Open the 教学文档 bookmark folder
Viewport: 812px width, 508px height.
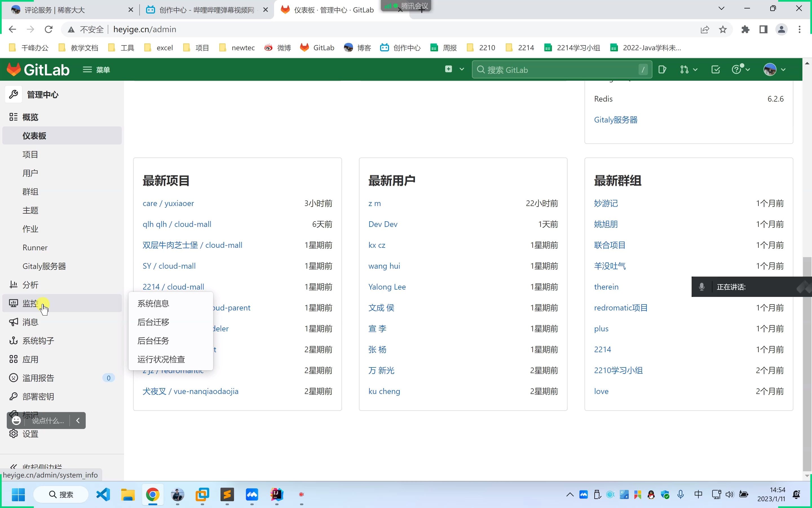pyautogui.click(x=78, y=48)
